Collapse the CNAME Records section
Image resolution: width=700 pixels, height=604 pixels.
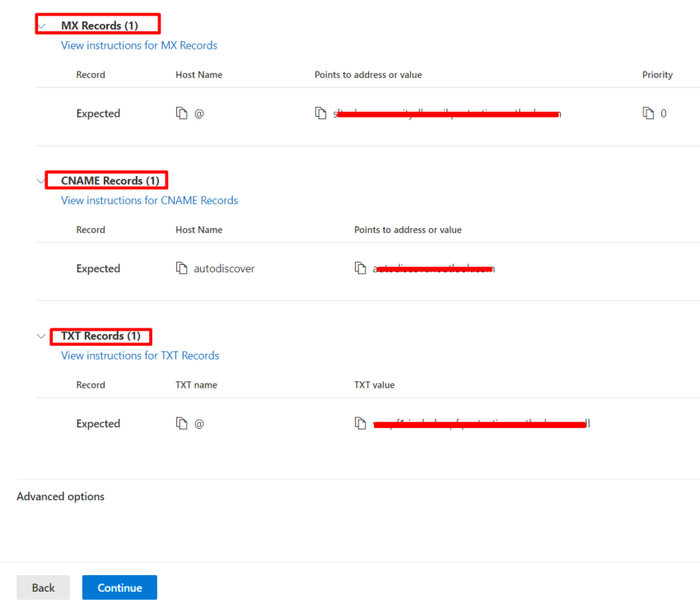pyautogui.click(x=41, y=180)
